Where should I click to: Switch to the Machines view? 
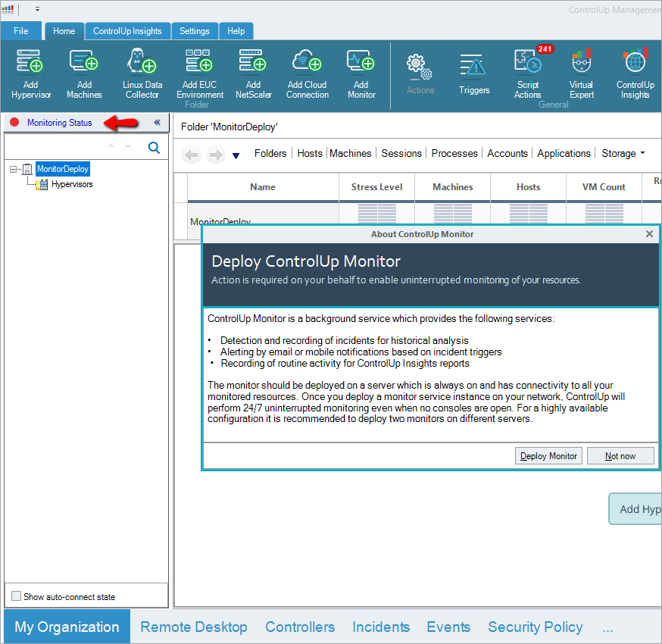click(x=351, y=153)
